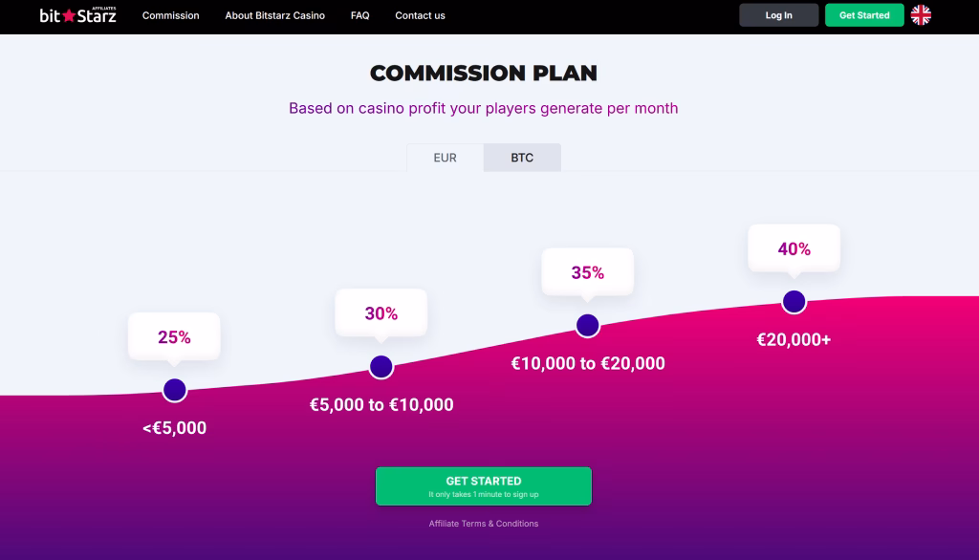
Task: Open the FAQ page
Action: (359, 15)
